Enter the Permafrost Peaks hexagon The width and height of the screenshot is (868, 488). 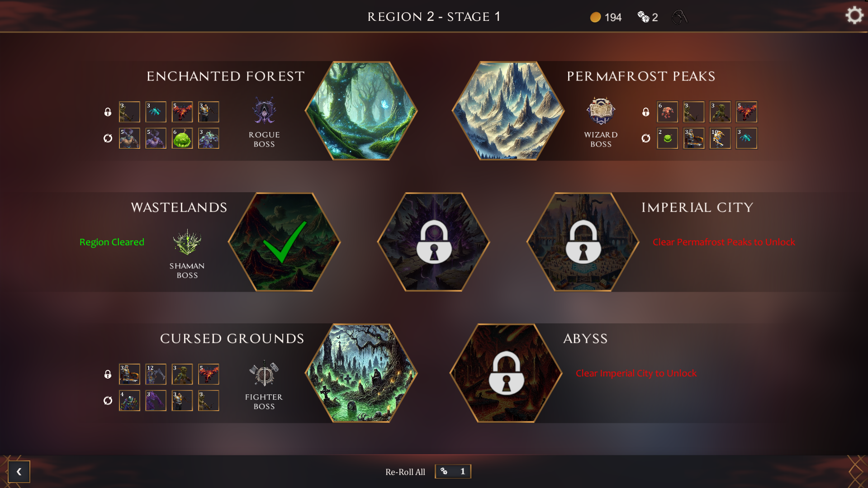(508, 111)
